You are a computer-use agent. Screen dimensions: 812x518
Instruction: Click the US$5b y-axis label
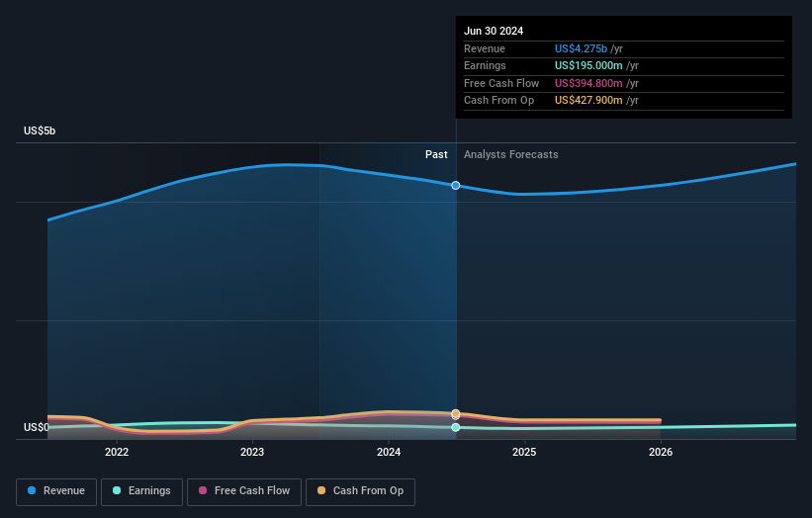(x=40, y=130)
